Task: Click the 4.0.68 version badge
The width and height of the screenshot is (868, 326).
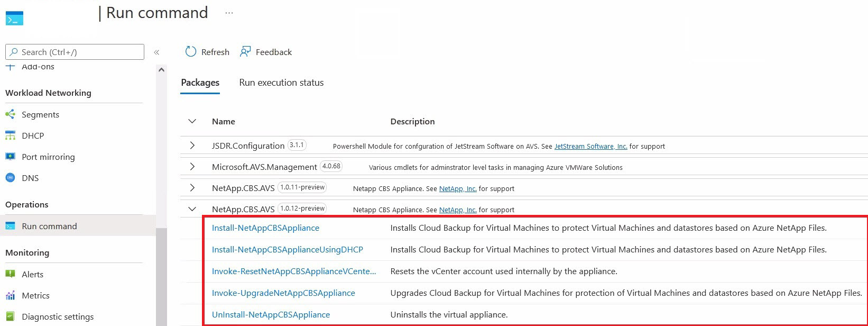Action: tap(331, 166)
